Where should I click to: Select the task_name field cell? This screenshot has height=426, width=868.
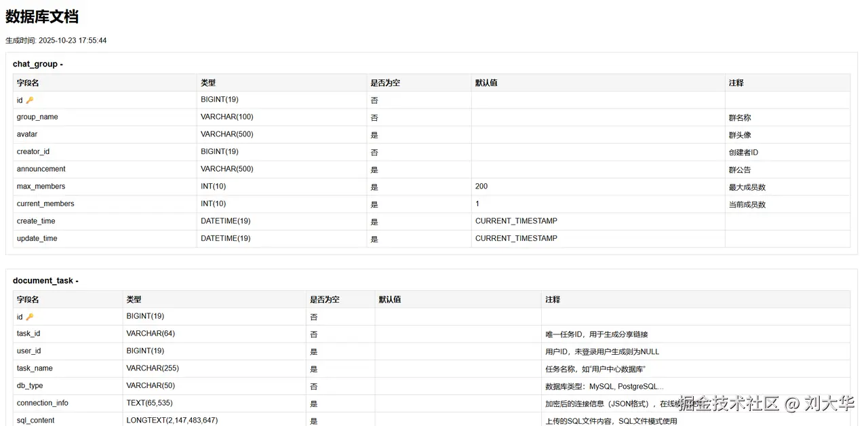click(68, 368)
